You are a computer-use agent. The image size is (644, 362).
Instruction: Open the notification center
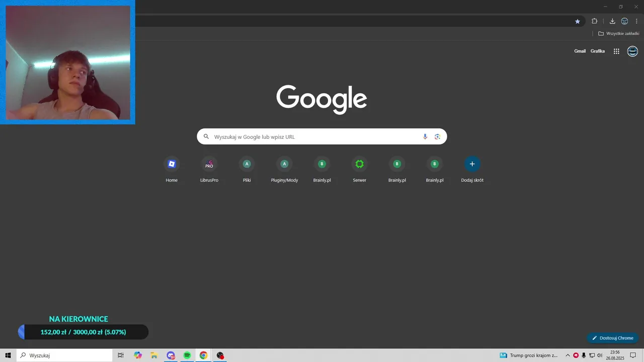(x=633, y=355)
